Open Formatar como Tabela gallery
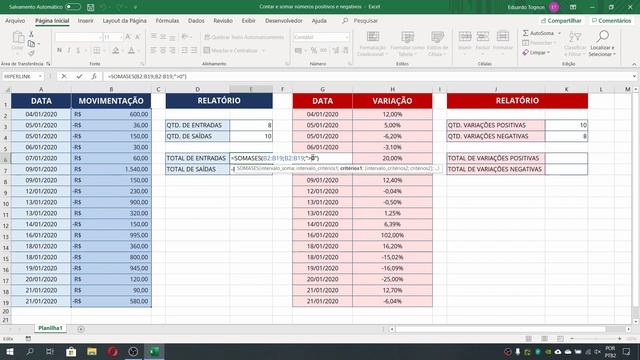This screenshot has height=360, width=640. click(407, 44)
